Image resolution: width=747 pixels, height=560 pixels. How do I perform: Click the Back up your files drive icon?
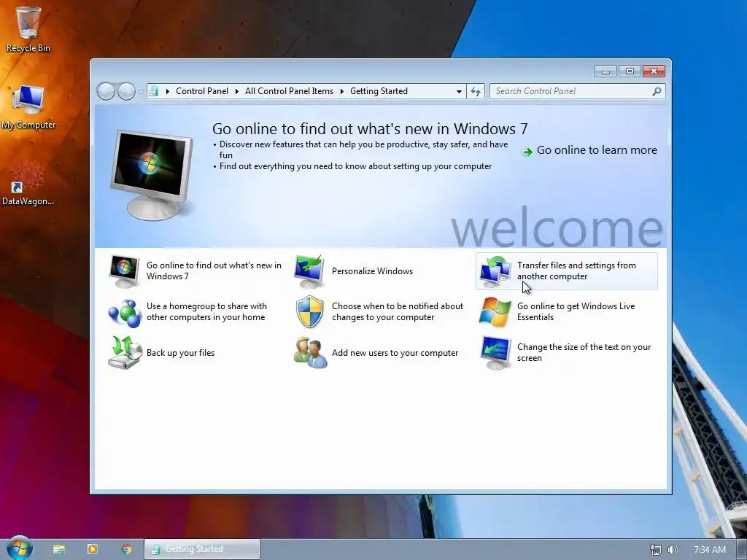tap(125, 352)
